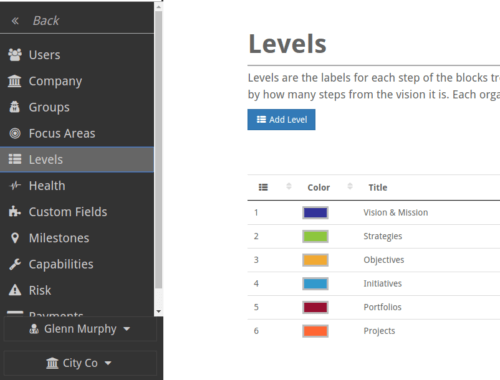
Task: Select the Levels menu item
Action: pyautogui.click(x=77, y=159)
